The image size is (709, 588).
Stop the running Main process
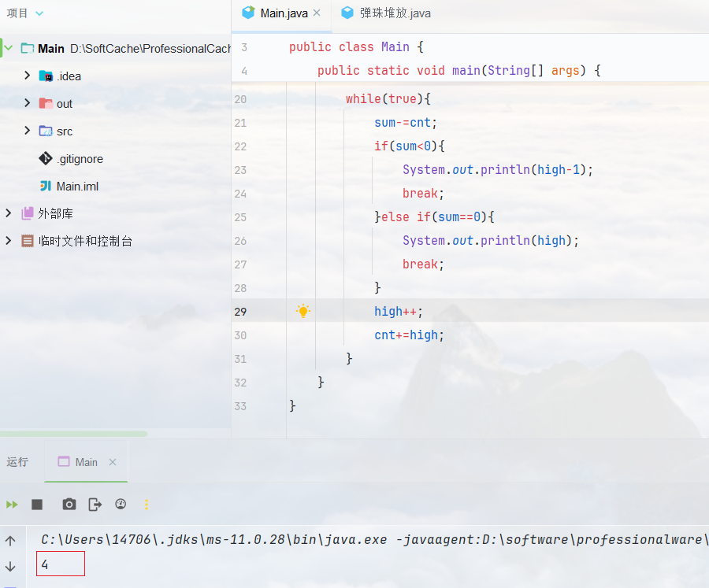tap(37, 505)
